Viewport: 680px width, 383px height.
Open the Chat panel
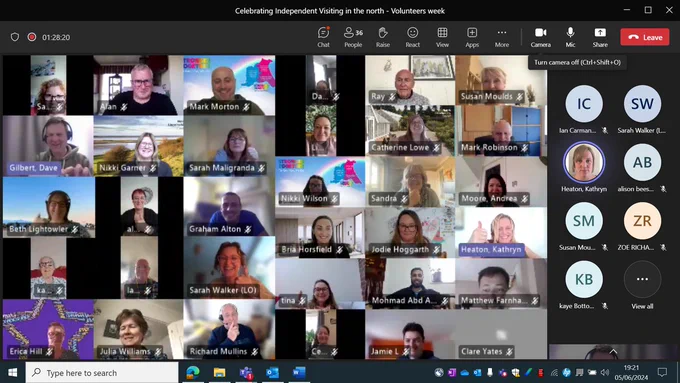324,37
